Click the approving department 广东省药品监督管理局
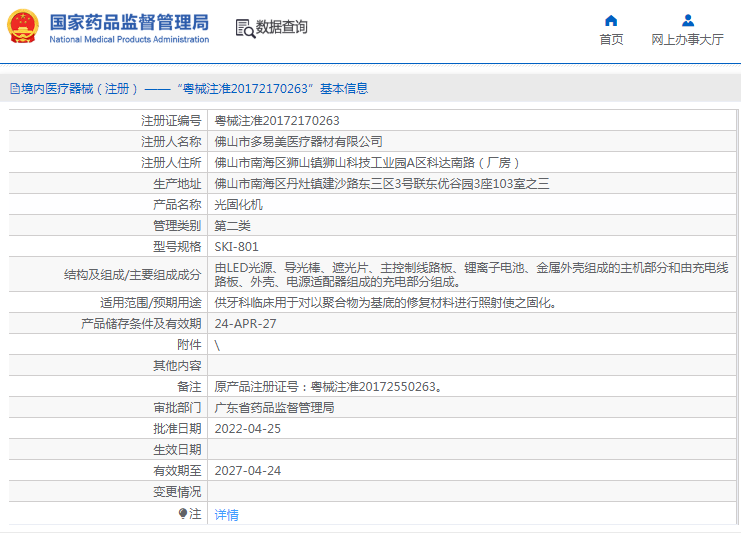Screen dimensions: 741x533 tap(274, 408)
